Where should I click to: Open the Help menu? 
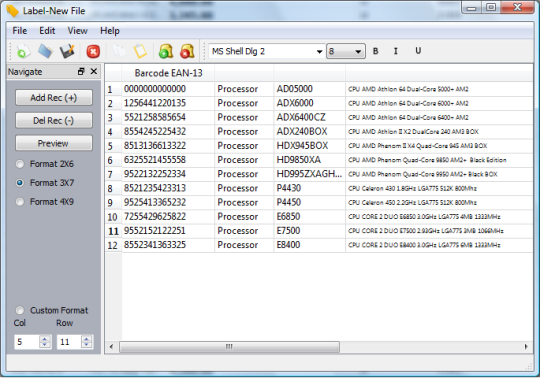(x=110, y=31)
